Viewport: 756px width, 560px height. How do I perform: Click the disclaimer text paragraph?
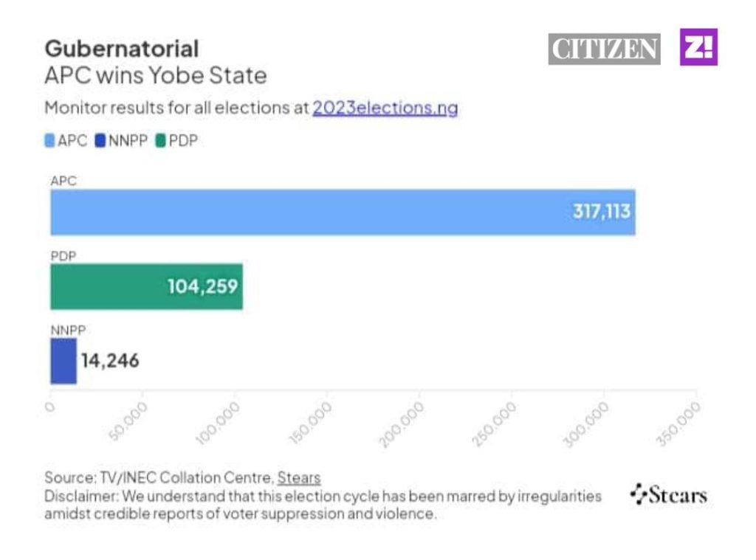(x=323, y=505)
